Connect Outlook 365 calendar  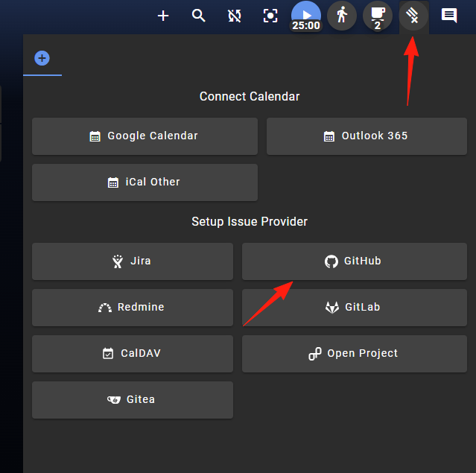366,136
